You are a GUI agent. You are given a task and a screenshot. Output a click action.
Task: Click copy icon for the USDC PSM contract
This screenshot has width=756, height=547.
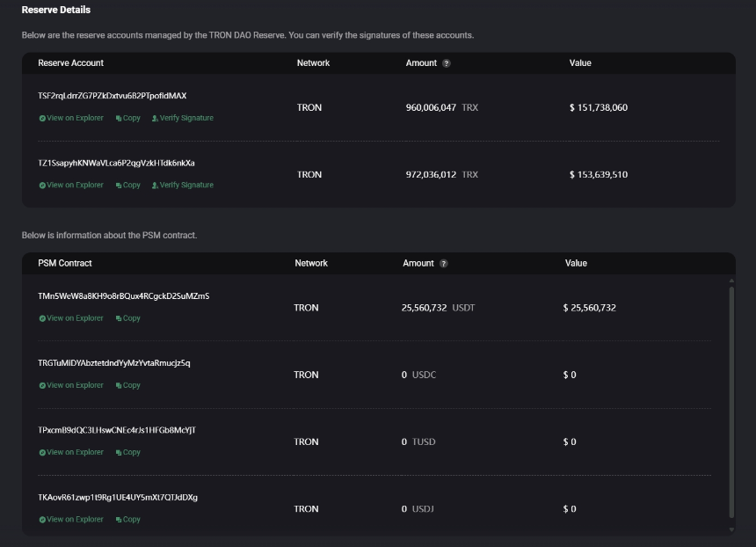point(119,385)
